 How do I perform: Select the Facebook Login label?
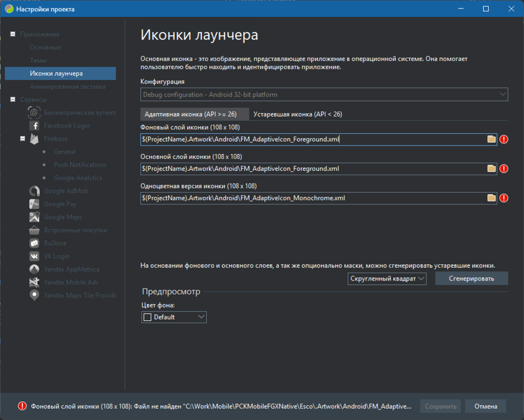[67, 125]
